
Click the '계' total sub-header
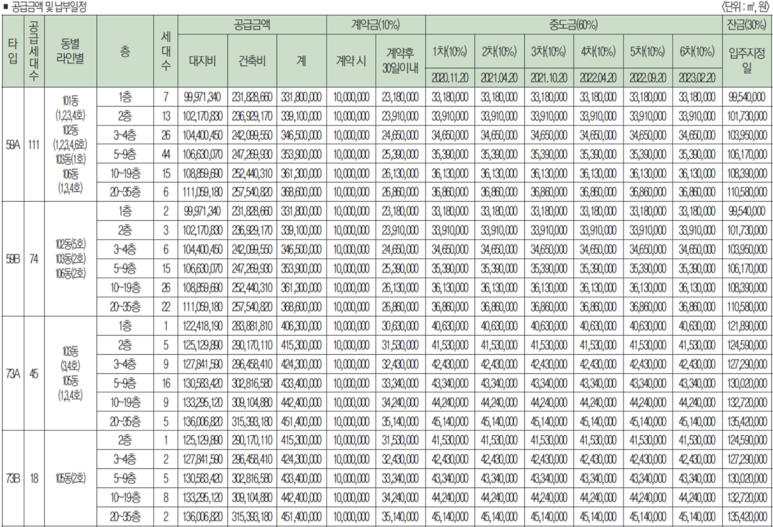tap(301, 61)
